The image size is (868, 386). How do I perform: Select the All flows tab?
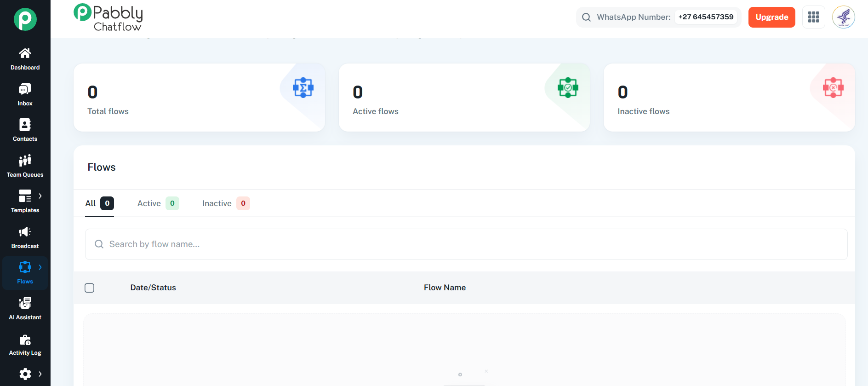(x=99, y=203)
